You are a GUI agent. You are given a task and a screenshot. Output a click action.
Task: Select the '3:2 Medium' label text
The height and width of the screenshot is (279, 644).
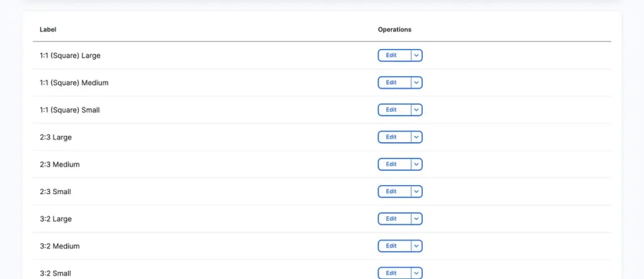point(60,246)
